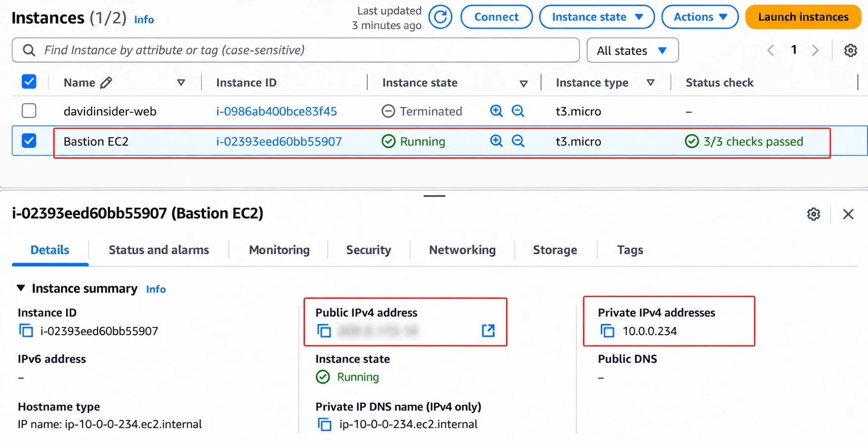This screenshot has width=868, height=442.
Task: Open table preferences gear icon
Action: pos(850,50)
